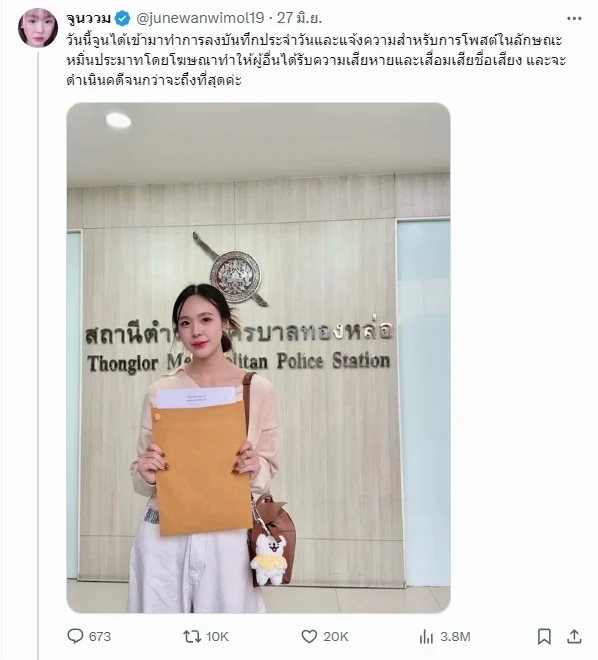Click the display name จูนววม

point(89,19)
